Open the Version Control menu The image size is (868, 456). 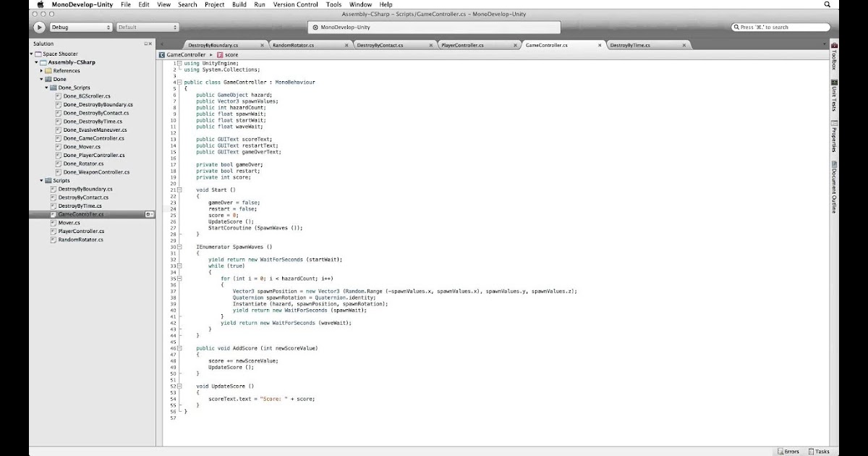pyautogui.click(x=296, y=4)
